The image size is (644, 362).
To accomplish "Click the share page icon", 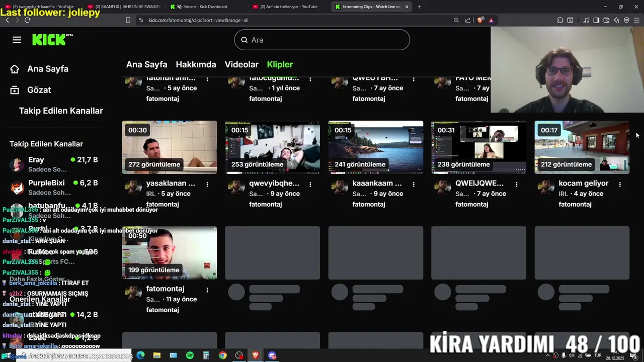I will [468, 20].
